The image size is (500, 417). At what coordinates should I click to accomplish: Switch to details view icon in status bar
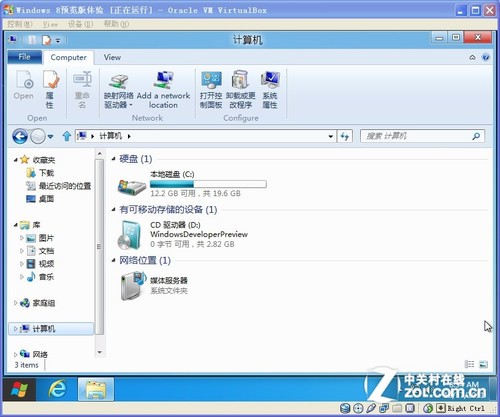[x=469, y=364]
